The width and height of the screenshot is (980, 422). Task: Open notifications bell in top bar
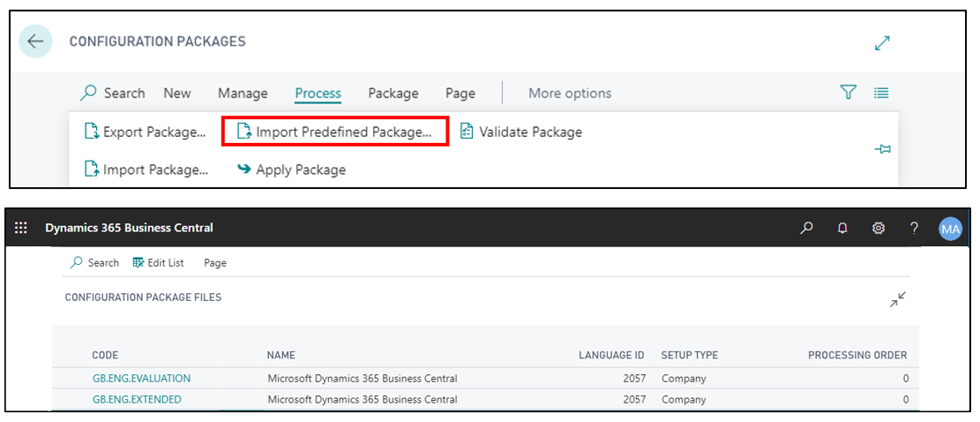coord(842,228)
